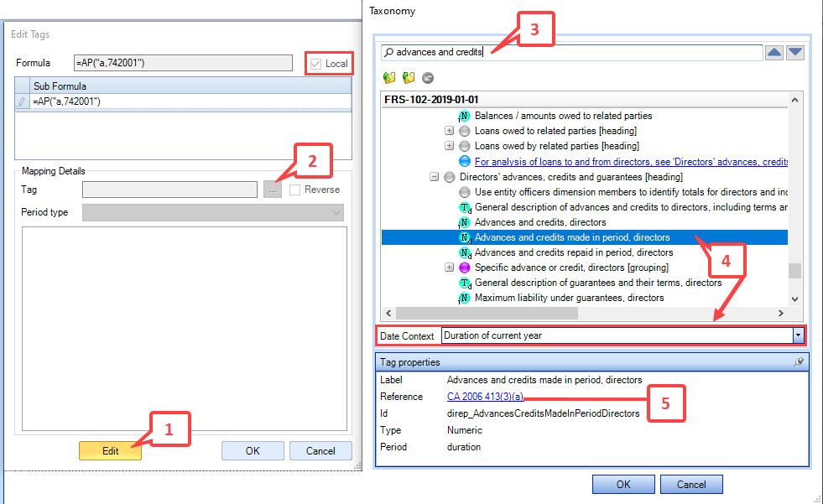The image size is (823, 504).
Task: Click grey circle icon beside Directors' advances heading
Action: [450, 177]
